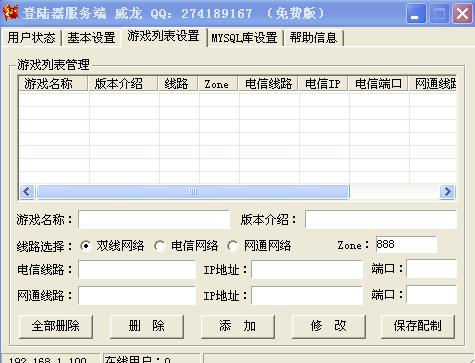Image resolution: width=475 pixels, height=363 pixels.
Task: Click the 保存配制 button
Action: click(417, 326)
